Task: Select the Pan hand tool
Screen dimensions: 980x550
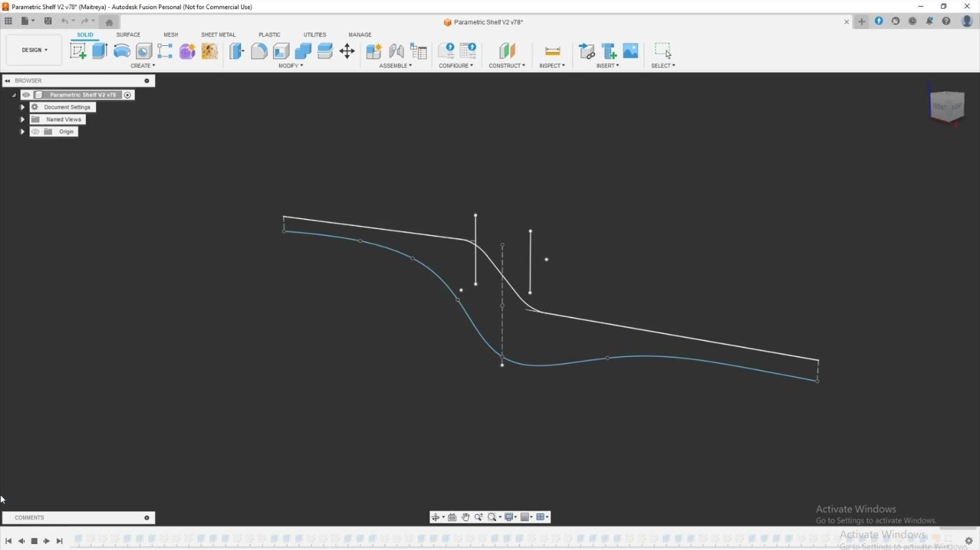Action: [466, 517]
